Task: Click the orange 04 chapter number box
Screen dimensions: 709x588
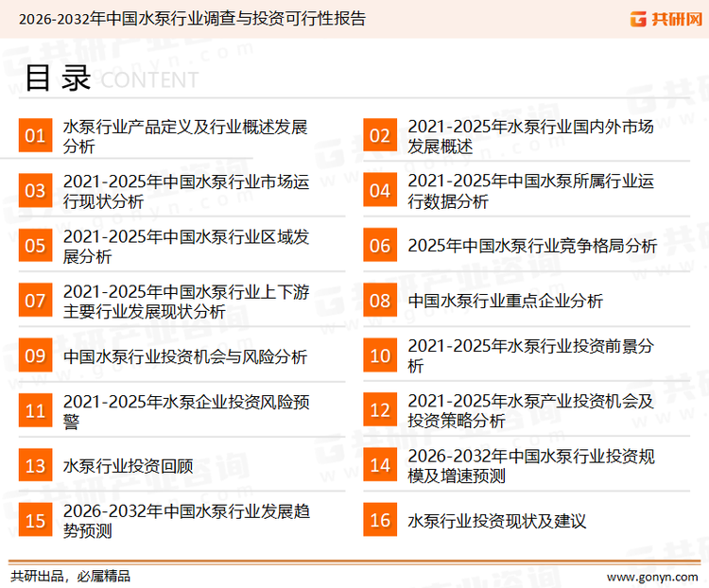Action: pos(380,190)
